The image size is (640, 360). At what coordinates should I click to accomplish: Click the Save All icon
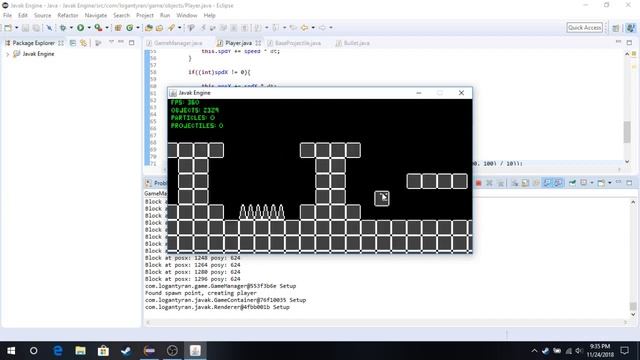point(36,28)
